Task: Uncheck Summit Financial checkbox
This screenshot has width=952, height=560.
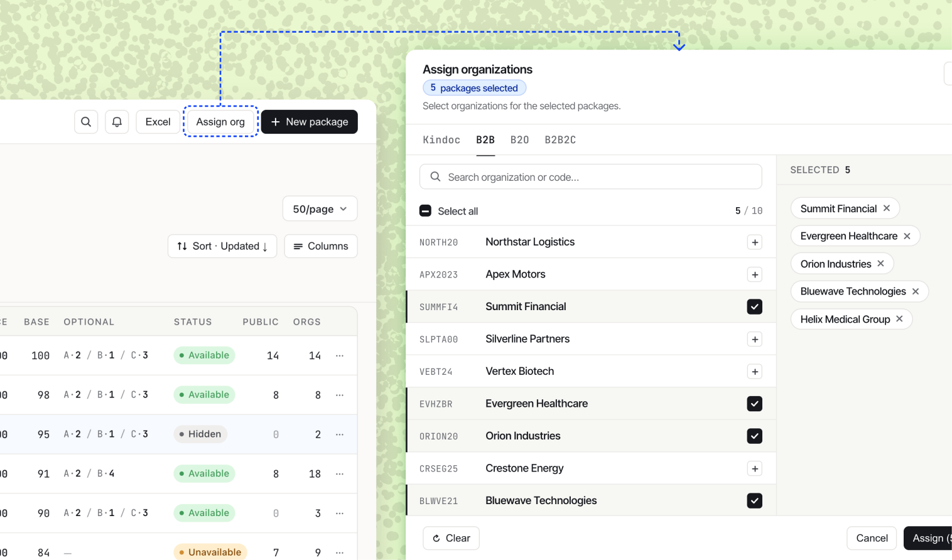Action: pyautogui.click(x=755, y=306)
